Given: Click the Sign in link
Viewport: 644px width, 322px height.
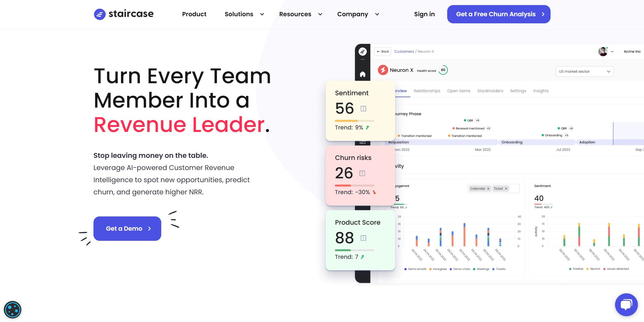Looking at the screenshot, I should coord(425,14).
